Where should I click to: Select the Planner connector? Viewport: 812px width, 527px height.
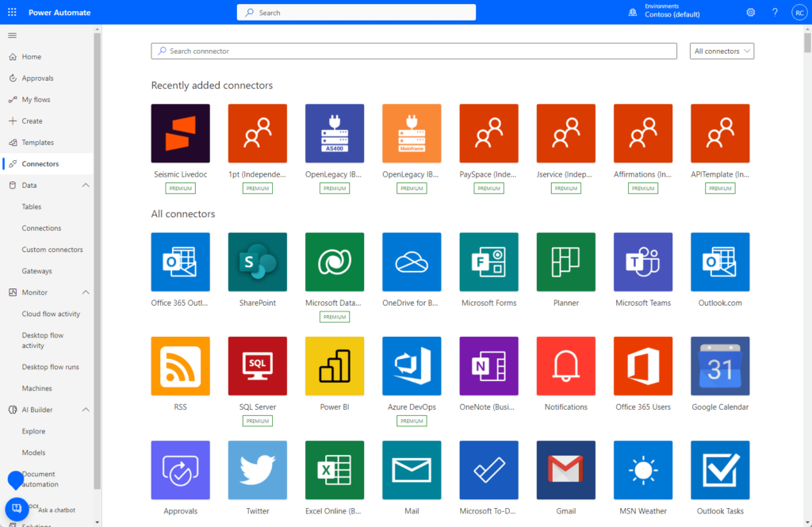click(x=566, y=262)
